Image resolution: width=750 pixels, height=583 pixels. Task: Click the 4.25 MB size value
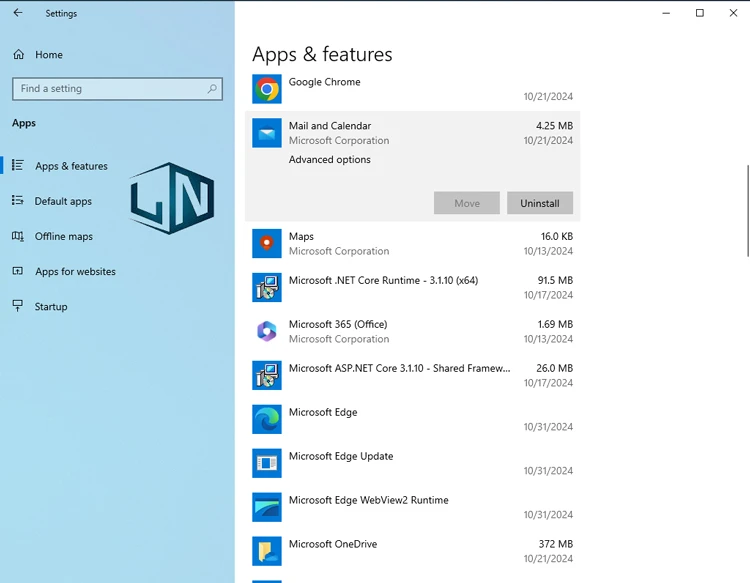(554, 126)
